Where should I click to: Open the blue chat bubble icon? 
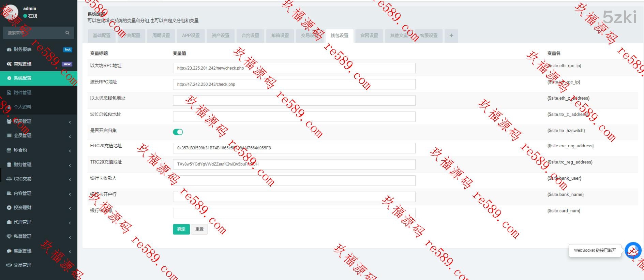pos(633,250)
